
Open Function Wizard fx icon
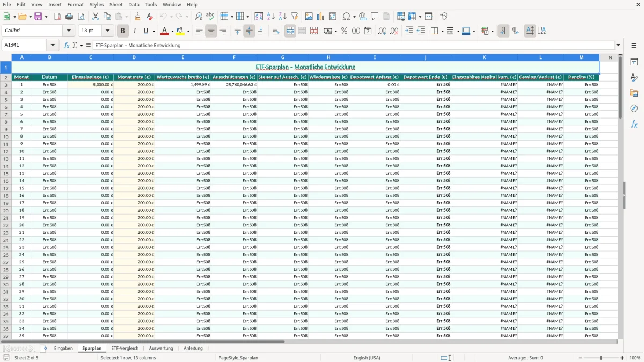click(x=67, y=45)
